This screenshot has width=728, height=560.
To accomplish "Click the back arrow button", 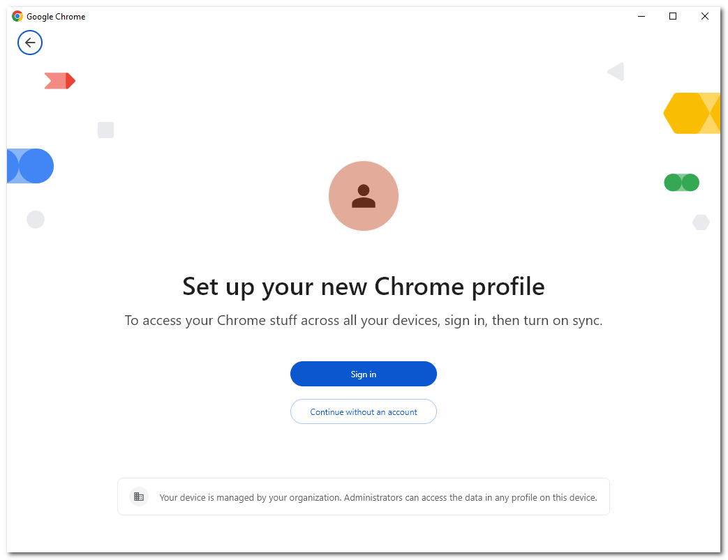I will point(30,43).
